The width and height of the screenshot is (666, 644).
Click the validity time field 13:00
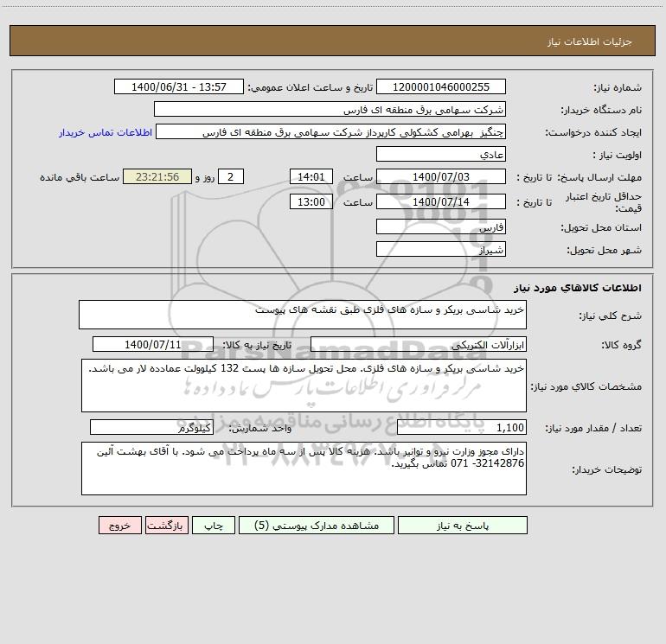click(311, 201)
